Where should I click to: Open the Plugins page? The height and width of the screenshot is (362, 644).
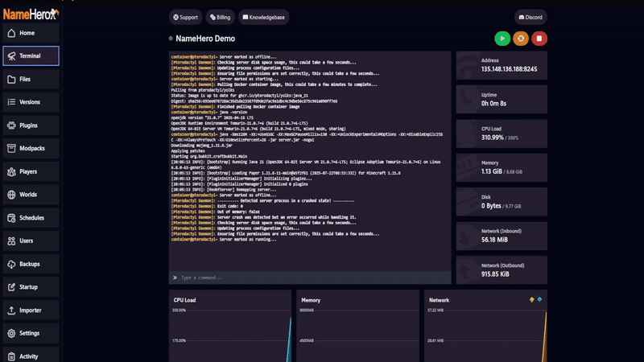[x=31, y=125]
